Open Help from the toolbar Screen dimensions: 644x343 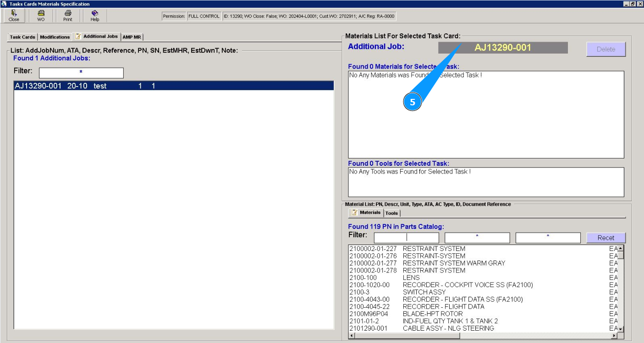[x=95, y=16]
